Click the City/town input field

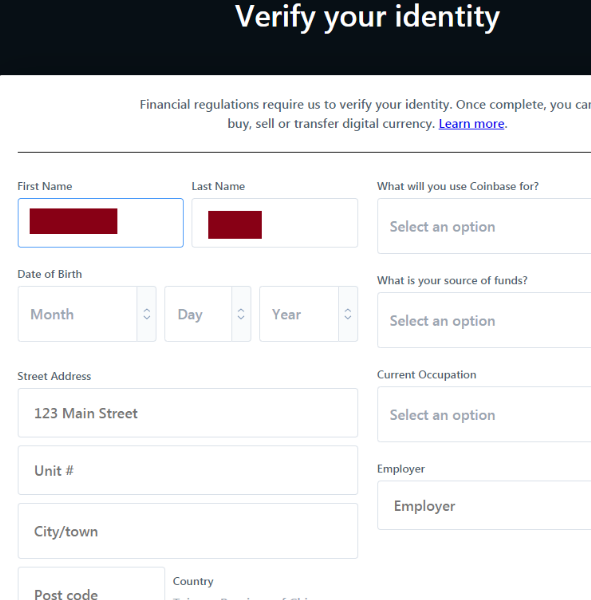(188, 531)
